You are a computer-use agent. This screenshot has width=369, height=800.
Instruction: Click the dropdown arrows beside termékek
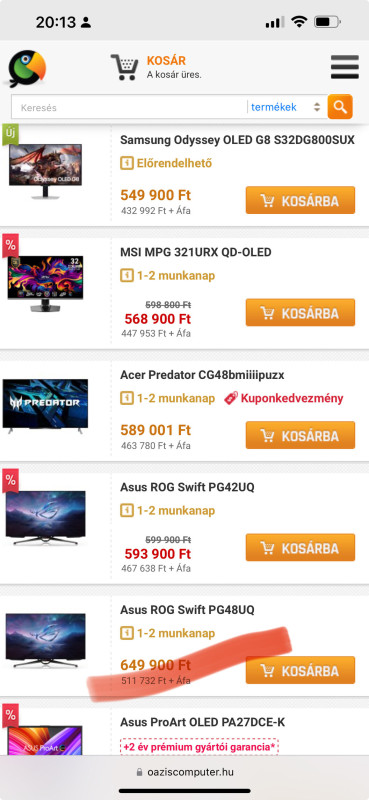pyautogui.click(x=317, y=107)
